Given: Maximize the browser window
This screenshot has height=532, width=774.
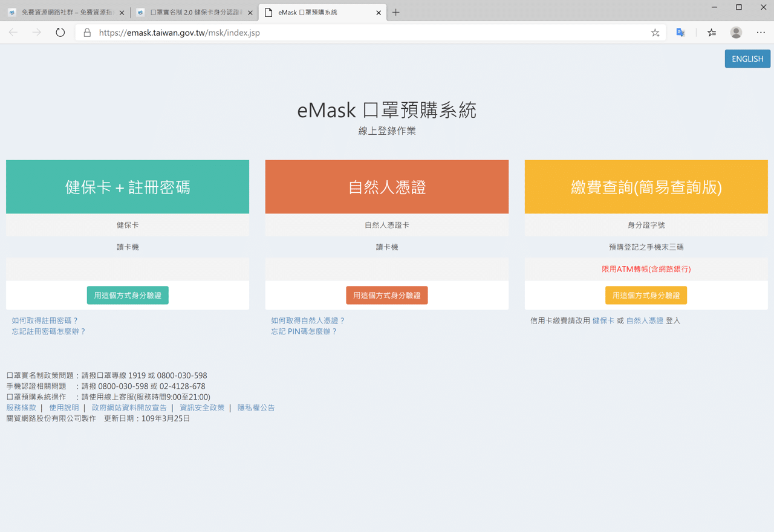Looking at the screenshot, I should [x=739, y=7].
